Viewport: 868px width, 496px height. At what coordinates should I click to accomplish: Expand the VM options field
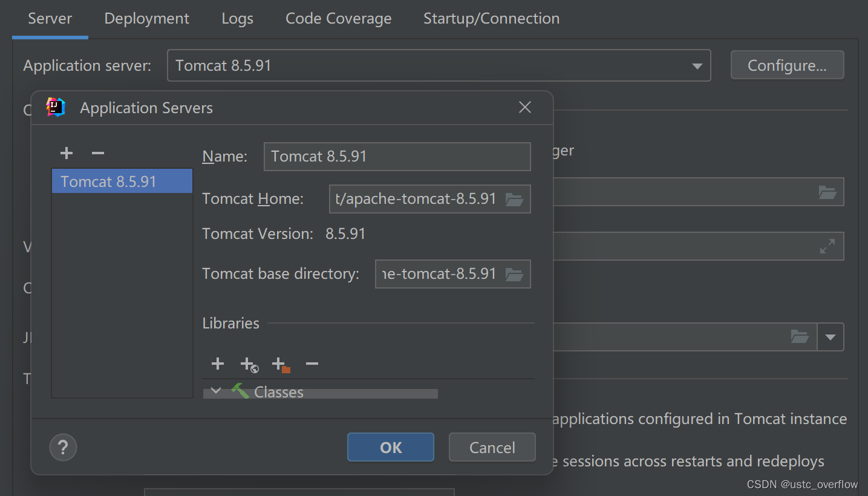(827, 246)
